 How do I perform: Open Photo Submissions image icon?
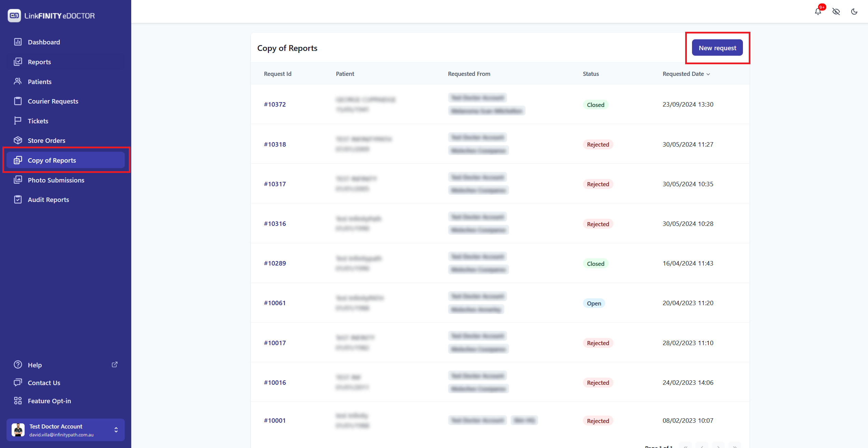click(18, 180)
